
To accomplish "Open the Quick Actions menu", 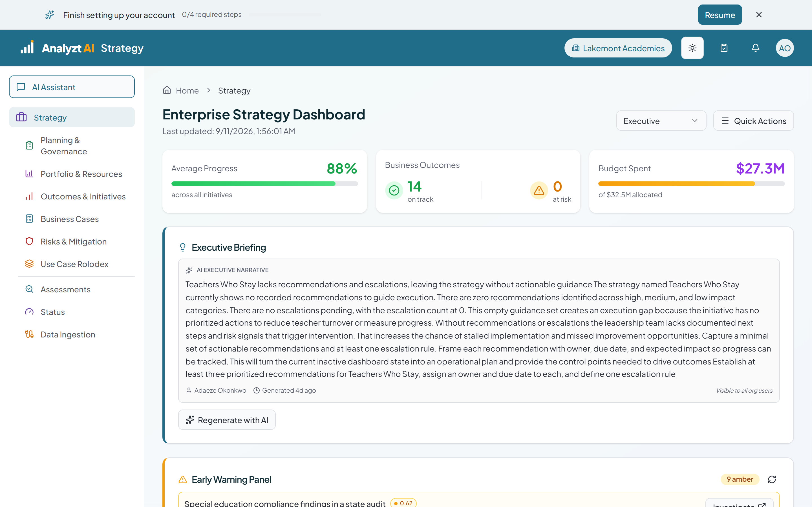I will 753,121.
